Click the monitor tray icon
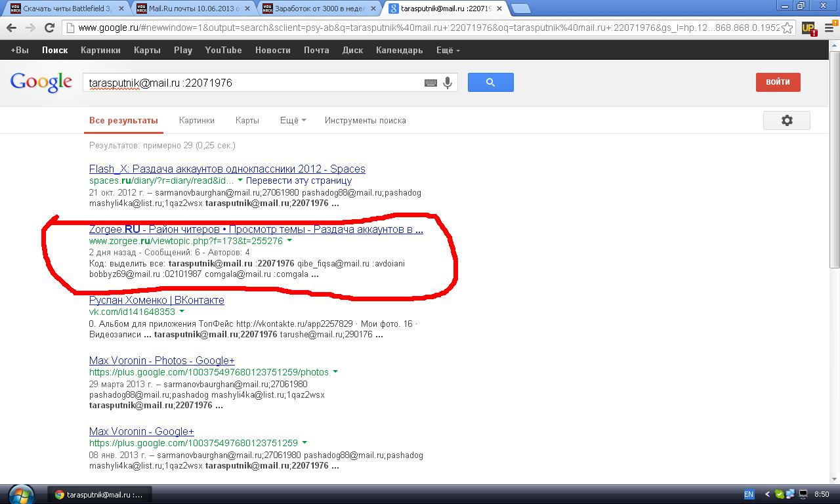840x504 pixels. tap(803, 494)
